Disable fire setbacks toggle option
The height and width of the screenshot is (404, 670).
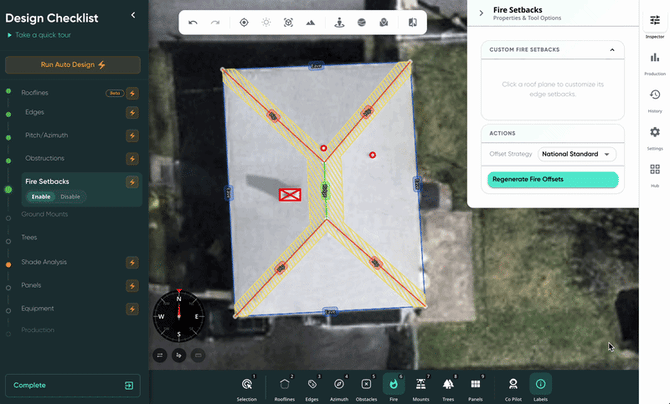tap(70, 197)
